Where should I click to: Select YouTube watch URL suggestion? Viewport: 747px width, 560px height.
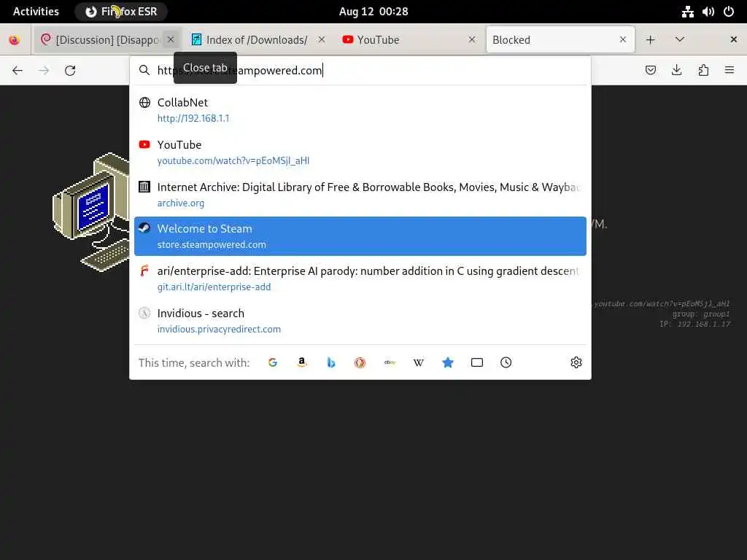pyautogui.click(x=360, y=152)
